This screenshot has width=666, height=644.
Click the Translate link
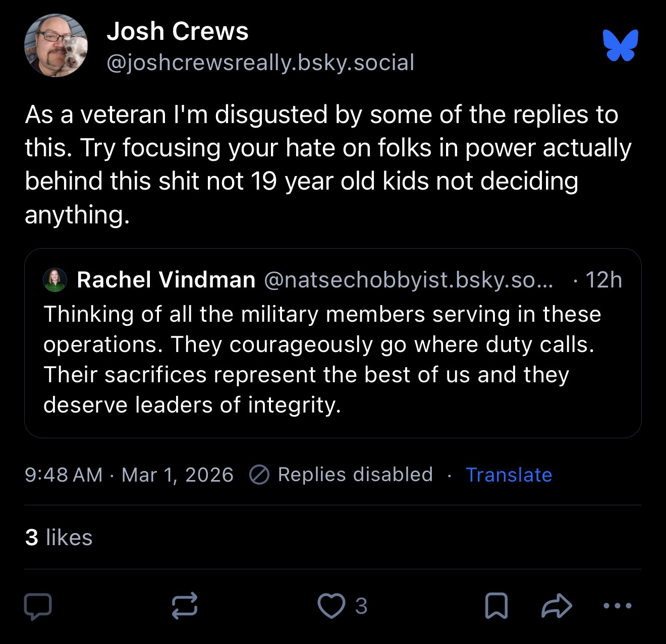pos(509,475)
